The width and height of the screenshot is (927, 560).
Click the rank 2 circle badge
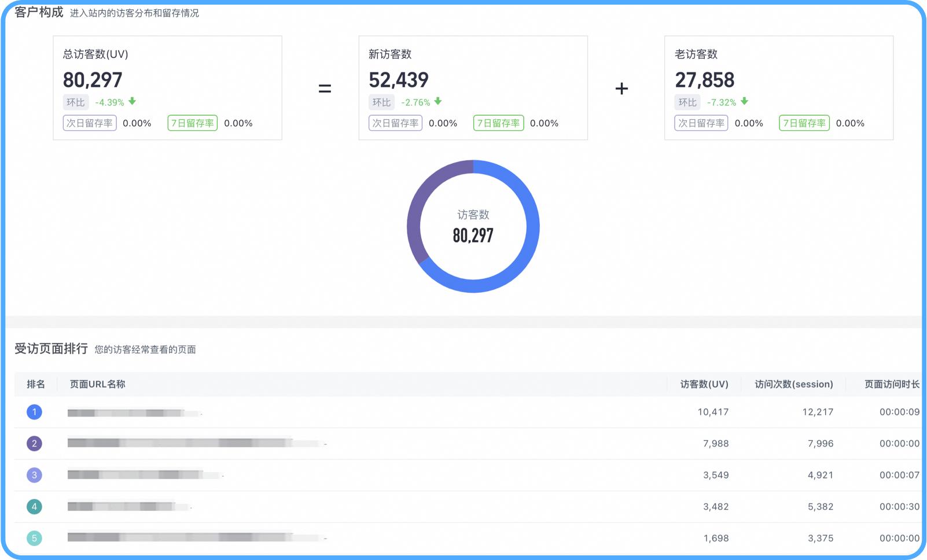tap(34, 443)
